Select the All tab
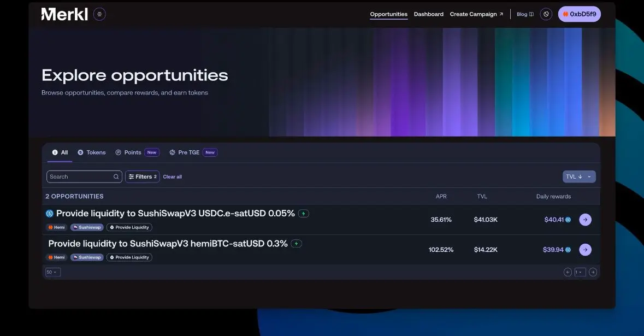Screen dimensions: 644x336 pos(60,152)
